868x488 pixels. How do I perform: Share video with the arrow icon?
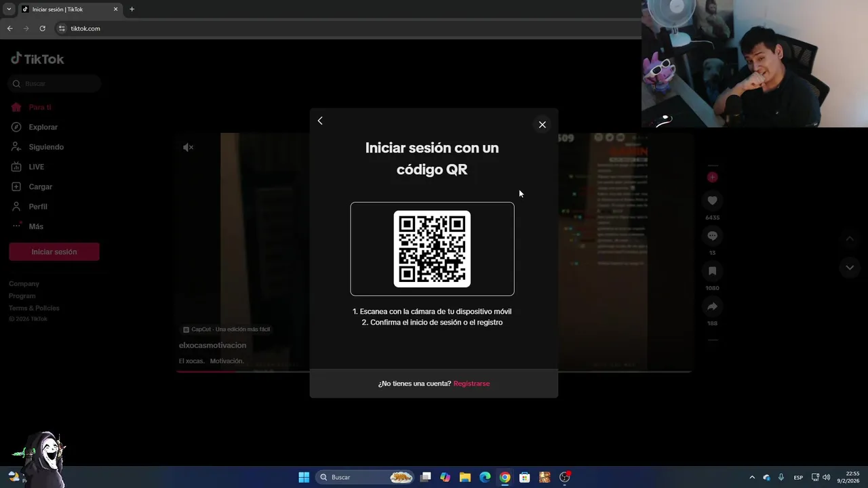point(712,306)
